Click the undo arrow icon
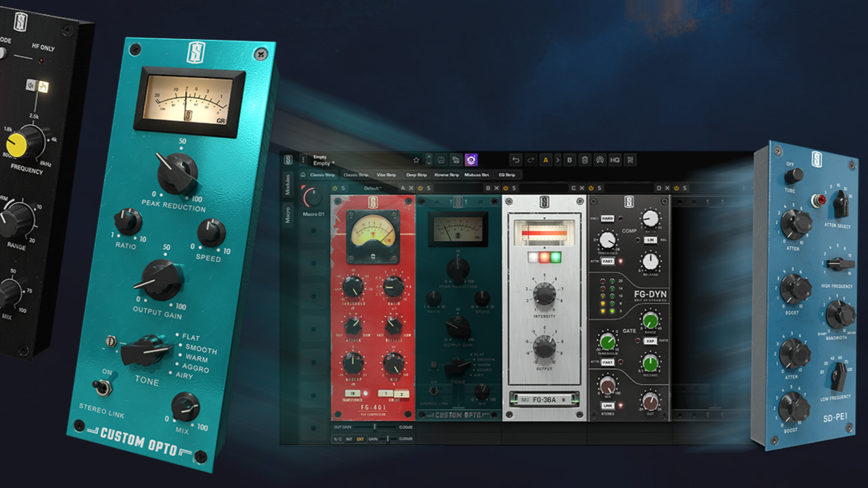The height and width of the screenshot is (488, 868). click(x=516, y=160)
